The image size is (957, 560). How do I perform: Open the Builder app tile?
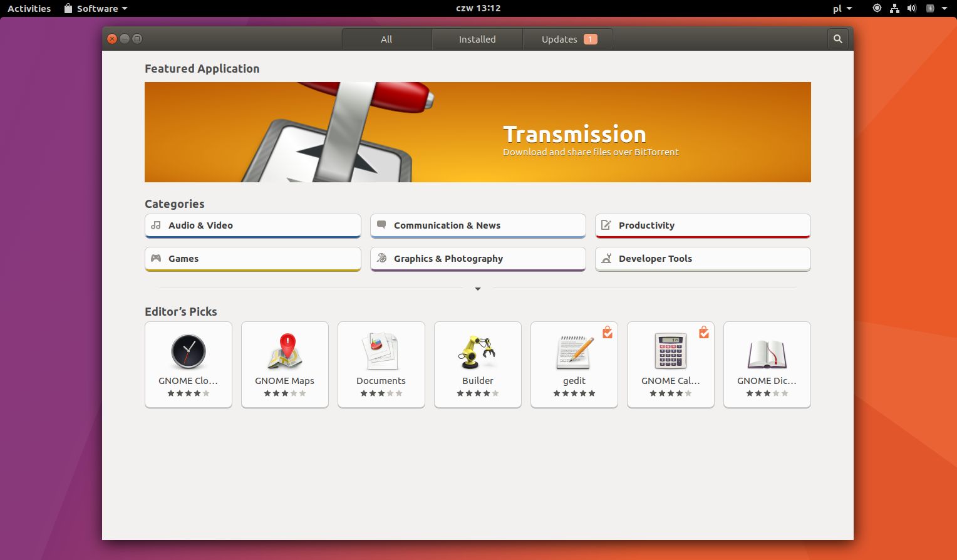[478, 365]
